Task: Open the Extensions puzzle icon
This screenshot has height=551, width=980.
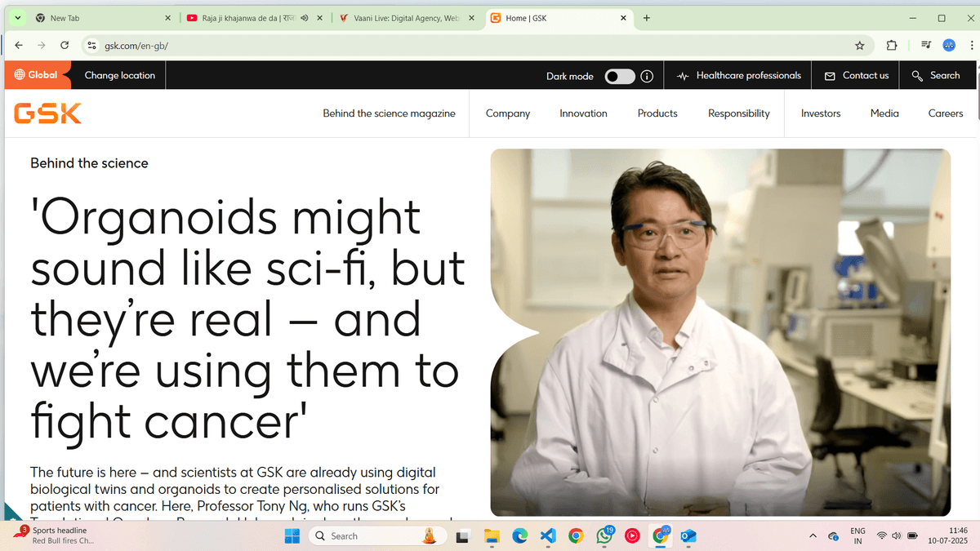Action: pyautogui.click(x=892, y=46)
